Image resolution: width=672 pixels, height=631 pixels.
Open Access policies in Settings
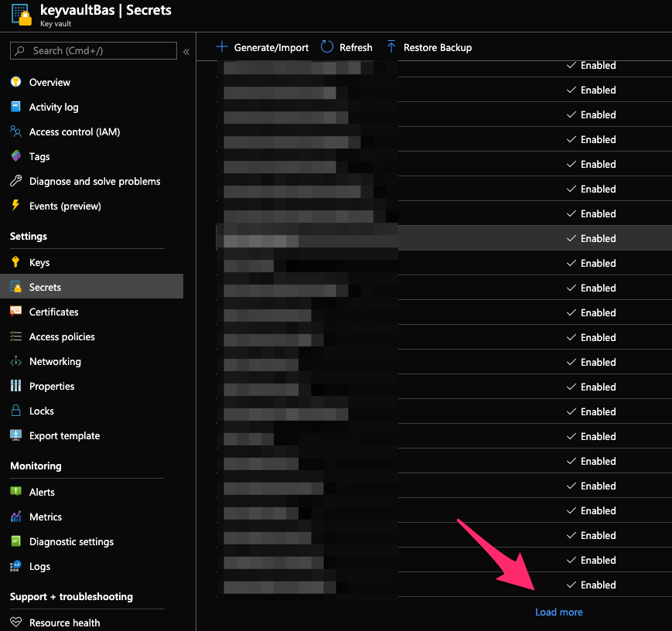pos(62,336)
